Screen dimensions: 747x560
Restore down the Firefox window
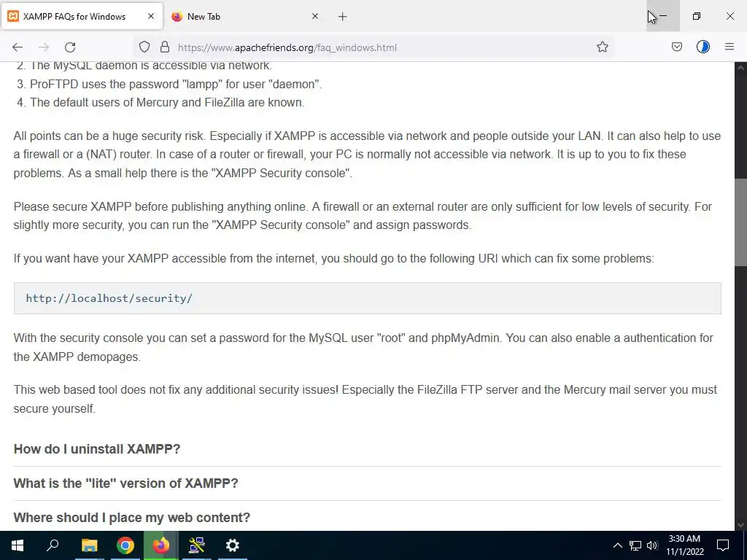(x=697, y=16)
